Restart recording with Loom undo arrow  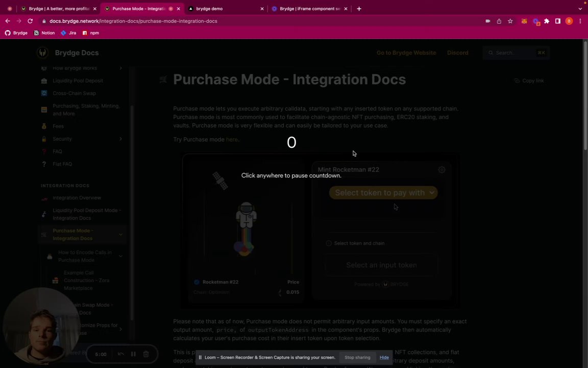(x=121, y=354)
